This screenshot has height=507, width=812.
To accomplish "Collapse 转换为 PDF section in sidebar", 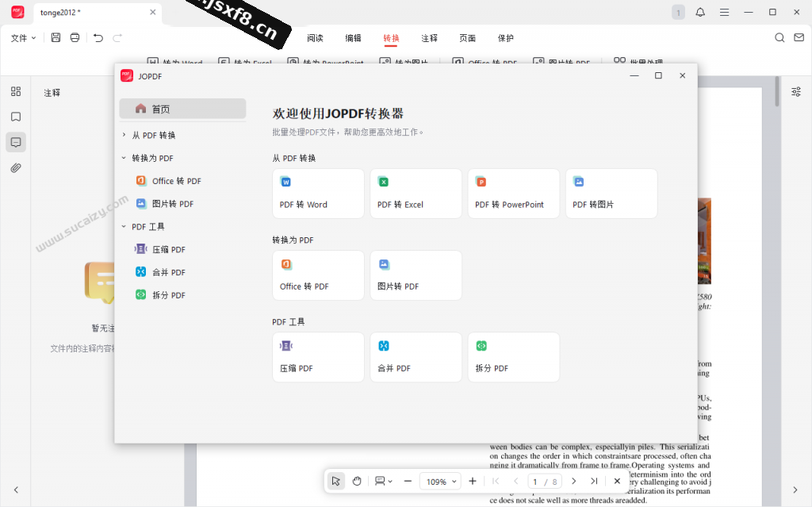I will click(124, 158).
